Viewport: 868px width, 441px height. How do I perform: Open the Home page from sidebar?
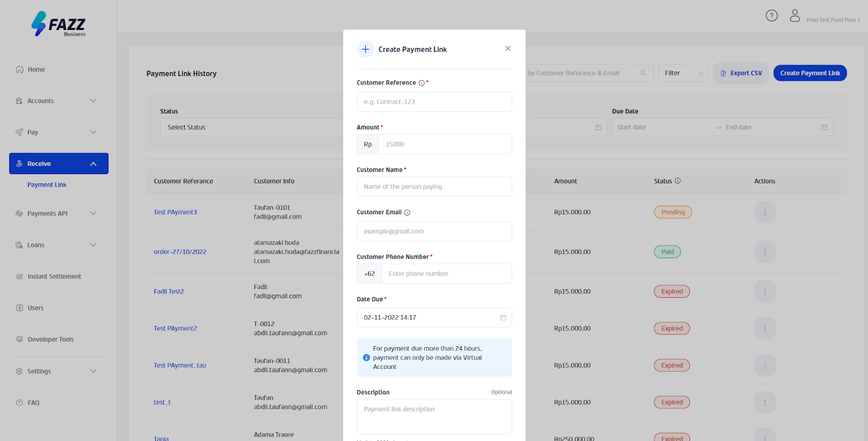tap(36, 69)
